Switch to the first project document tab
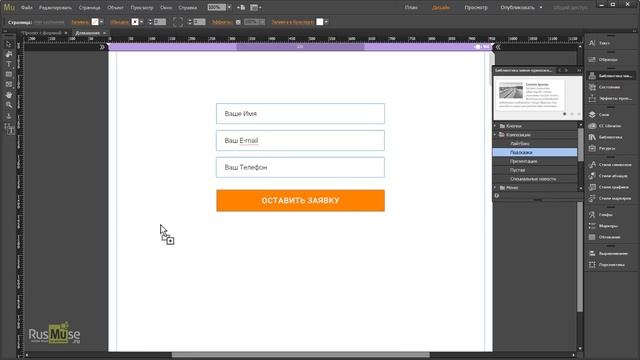Screen dimensions: 640x360 [x=42, y=33]
